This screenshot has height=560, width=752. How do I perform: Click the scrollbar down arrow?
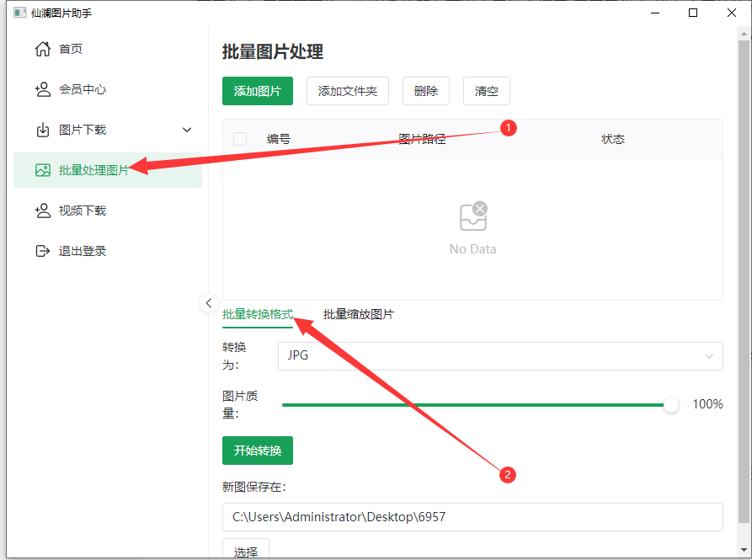click(744, 550)
